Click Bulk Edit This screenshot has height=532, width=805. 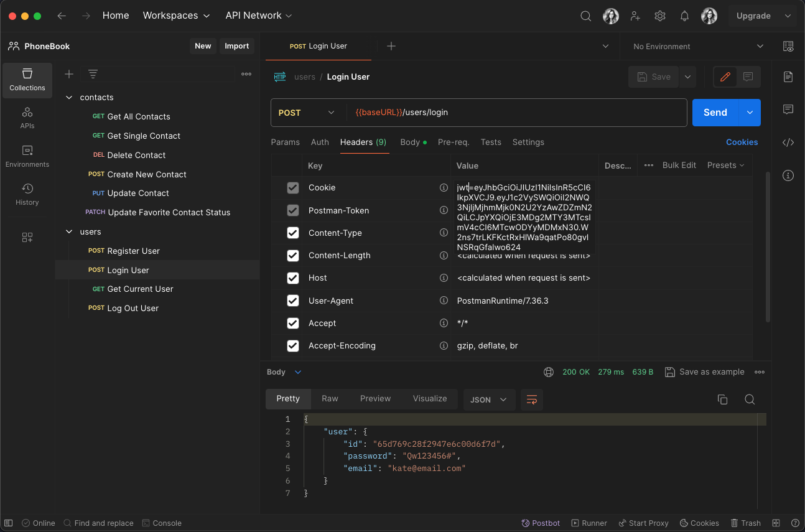tap(679, 166)
